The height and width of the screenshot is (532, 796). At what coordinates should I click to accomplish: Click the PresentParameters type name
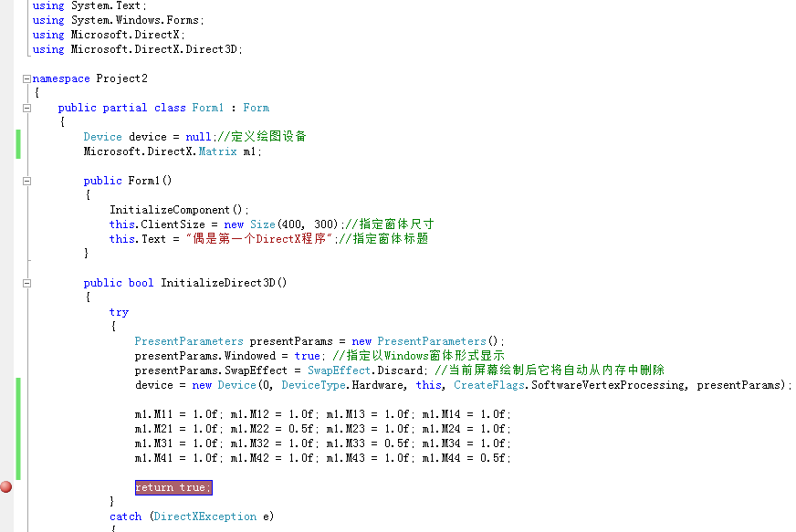tap(188, 340)
